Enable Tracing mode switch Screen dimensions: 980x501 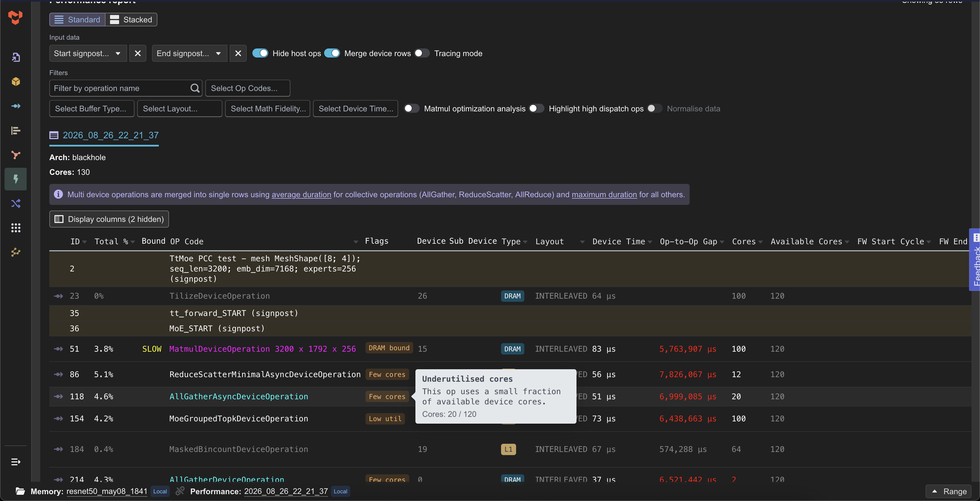point(422,53)
